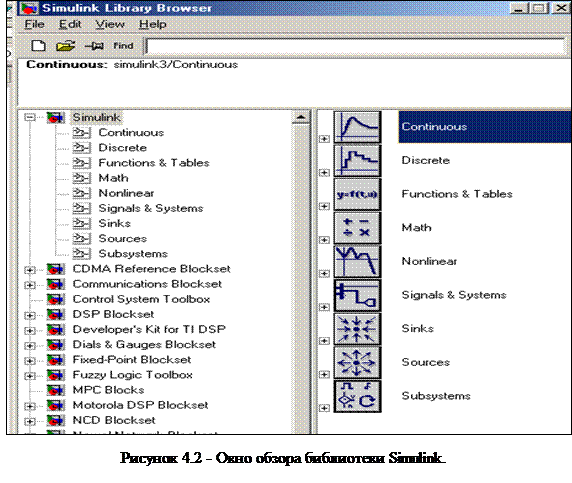This screenshot has height=483, width=572.
Task: Click the Math operators block icon
Action: point(358,228)
